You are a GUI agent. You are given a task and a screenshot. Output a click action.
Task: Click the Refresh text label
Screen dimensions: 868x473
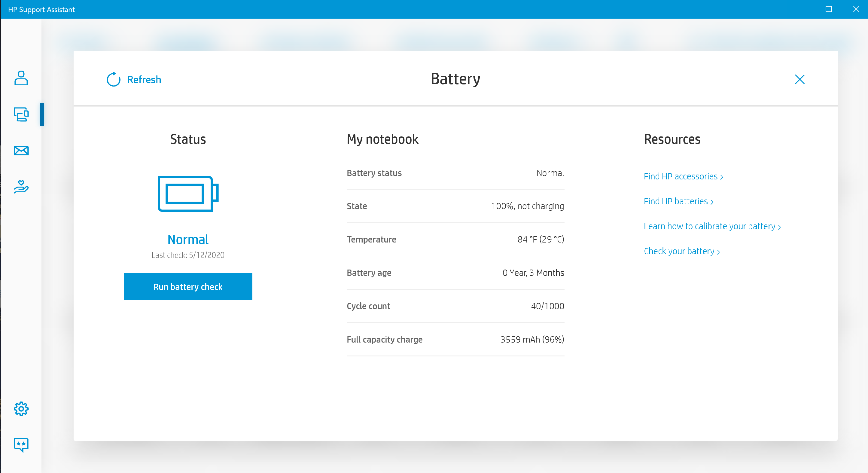click(x=144, y=80)
